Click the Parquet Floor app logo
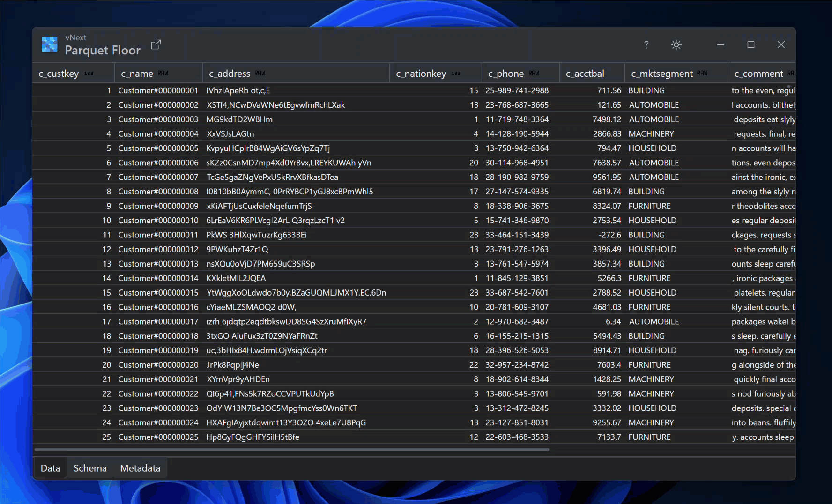 click(x=49, y=45)
